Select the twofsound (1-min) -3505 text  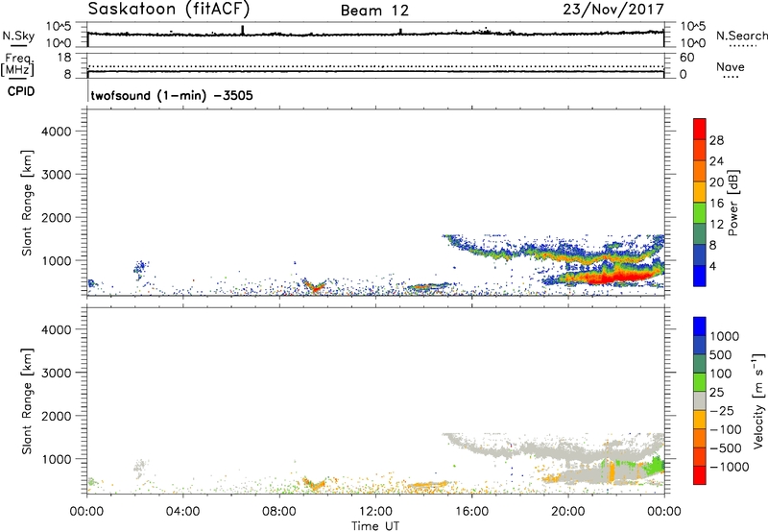[172, 95]
